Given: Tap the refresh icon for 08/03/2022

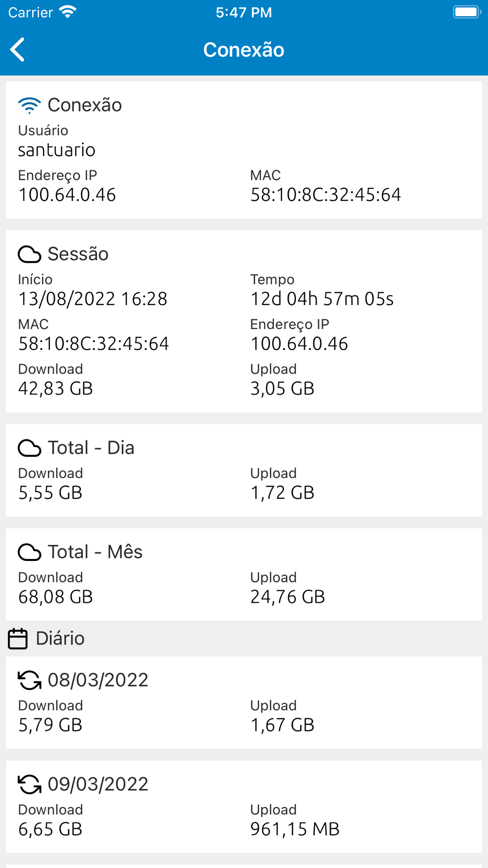Looking at the screenshot, I should [29, 680].
